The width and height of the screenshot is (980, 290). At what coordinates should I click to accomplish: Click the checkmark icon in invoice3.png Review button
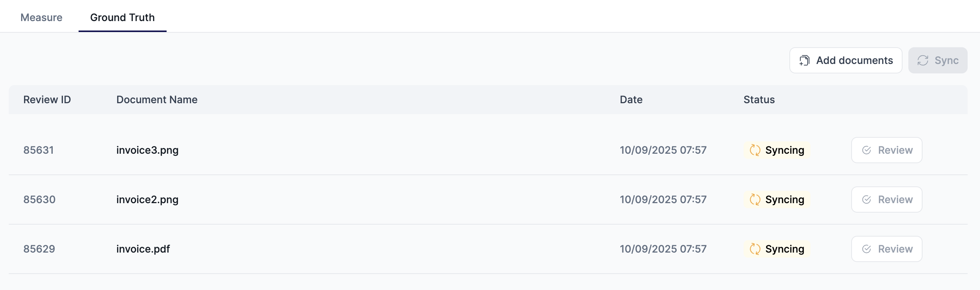tap(867, 150)
